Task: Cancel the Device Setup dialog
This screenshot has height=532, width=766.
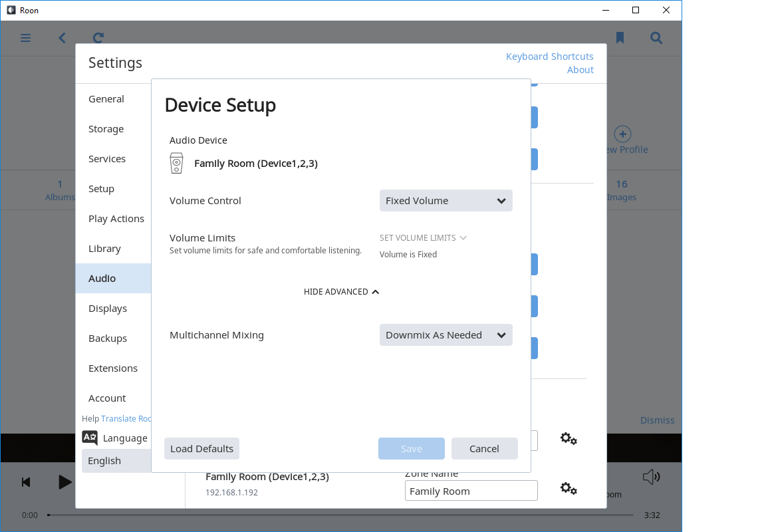Action: click(x=484, y=448)
